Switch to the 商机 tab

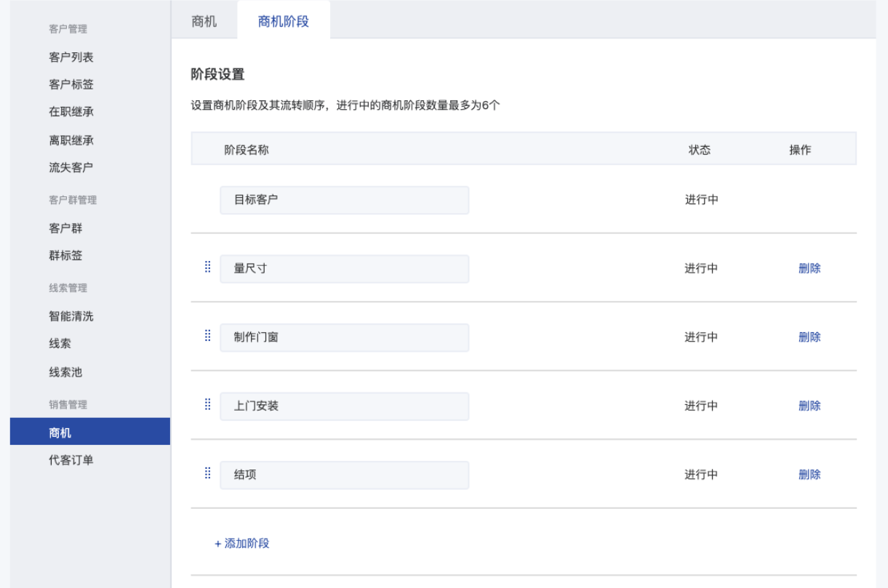[204, 22]
